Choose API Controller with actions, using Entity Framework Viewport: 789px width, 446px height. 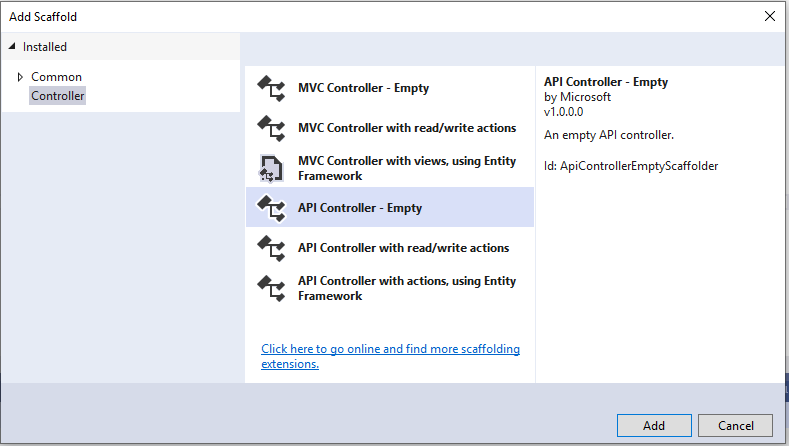[407, 288]
